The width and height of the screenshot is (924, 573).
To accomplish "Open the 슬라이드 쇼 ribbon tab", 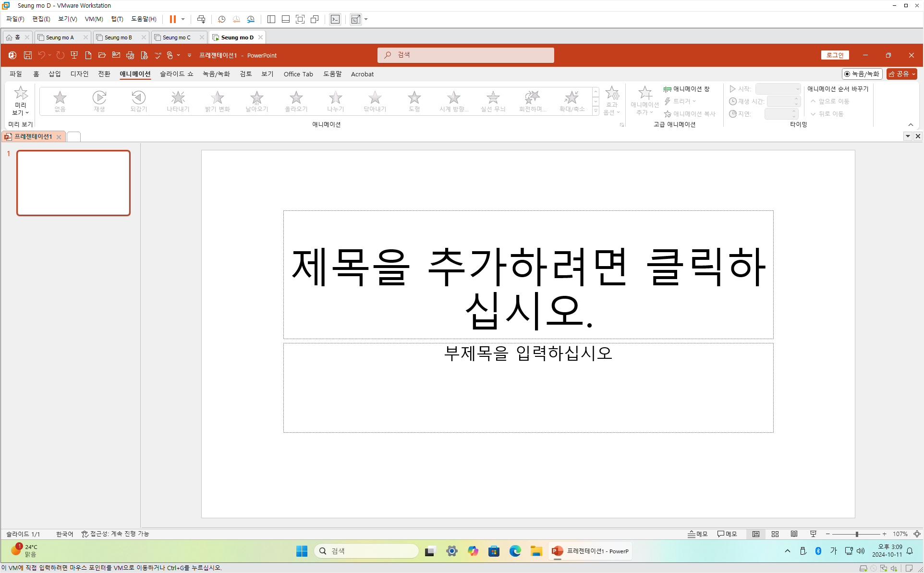I will [176, 74].
